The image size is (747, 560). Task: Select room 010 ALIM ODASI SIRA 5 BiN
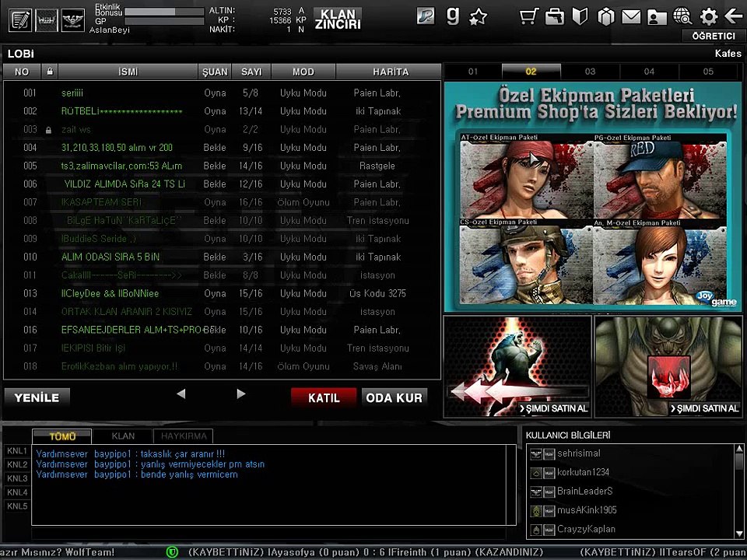click(222, 257)
